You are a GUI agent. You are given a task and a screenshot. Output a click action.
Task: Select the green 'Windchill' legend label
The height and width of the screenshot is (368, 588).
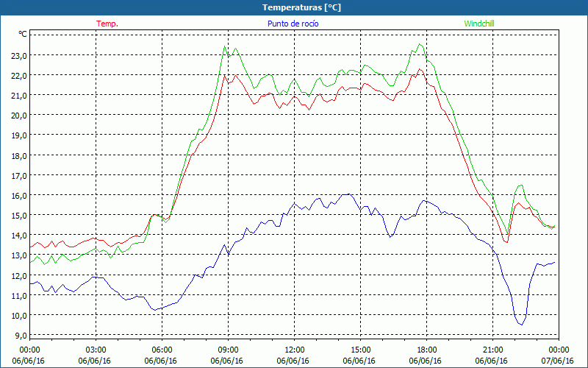(479, 24)
